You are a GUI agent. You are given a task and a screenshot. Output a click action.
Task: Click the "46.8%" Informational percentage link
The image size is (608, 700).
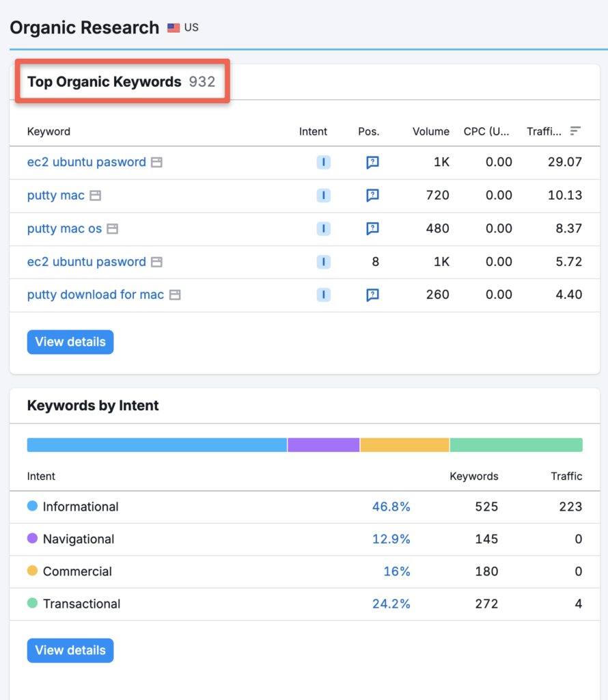coord(391,507)
